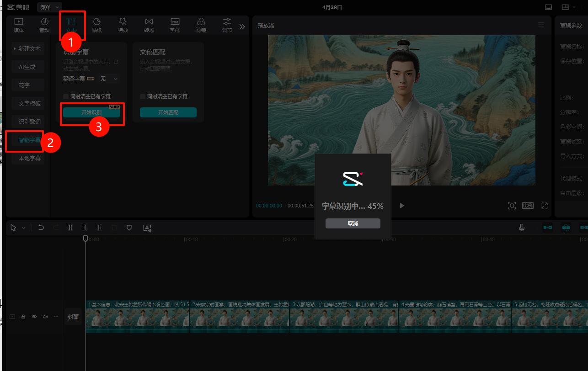Toggle auto snapping in timeline toolbar
This screenshot has height=371, width=588.
tap(566, 228)
